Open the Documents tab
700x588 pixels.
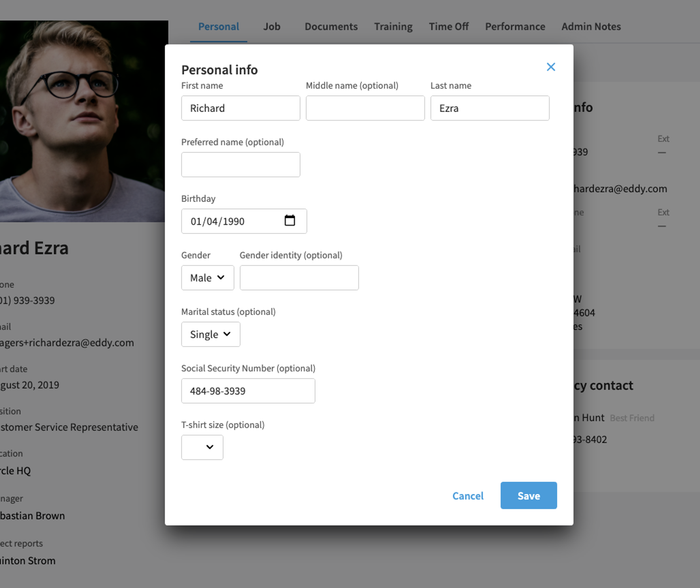331,26
